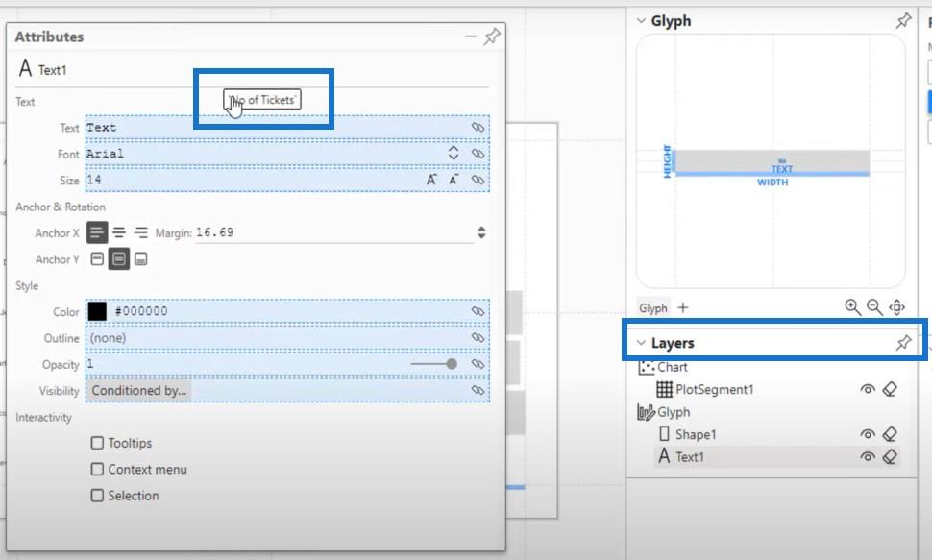Enable the Tooltips checkbox
This screenshot has height=560, width=932.
tap(97, 443)
